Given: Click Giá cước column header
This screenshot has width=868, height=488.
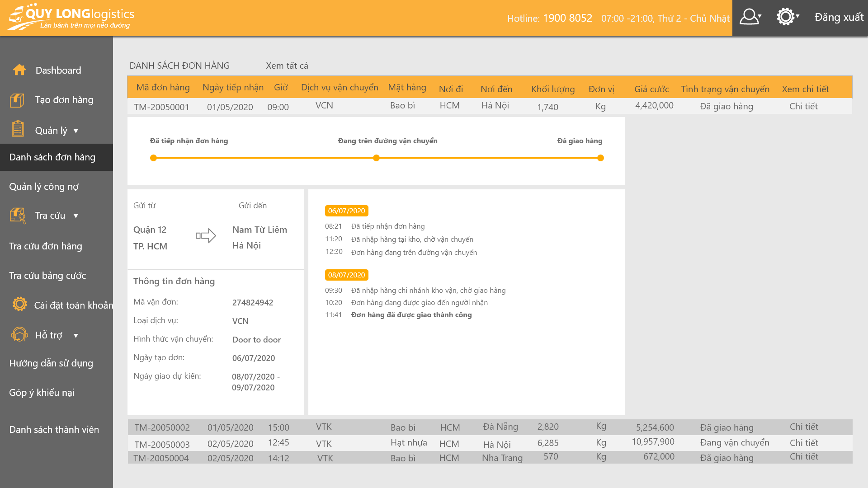Looking at the screenshot, I should [x=651, y=89].
